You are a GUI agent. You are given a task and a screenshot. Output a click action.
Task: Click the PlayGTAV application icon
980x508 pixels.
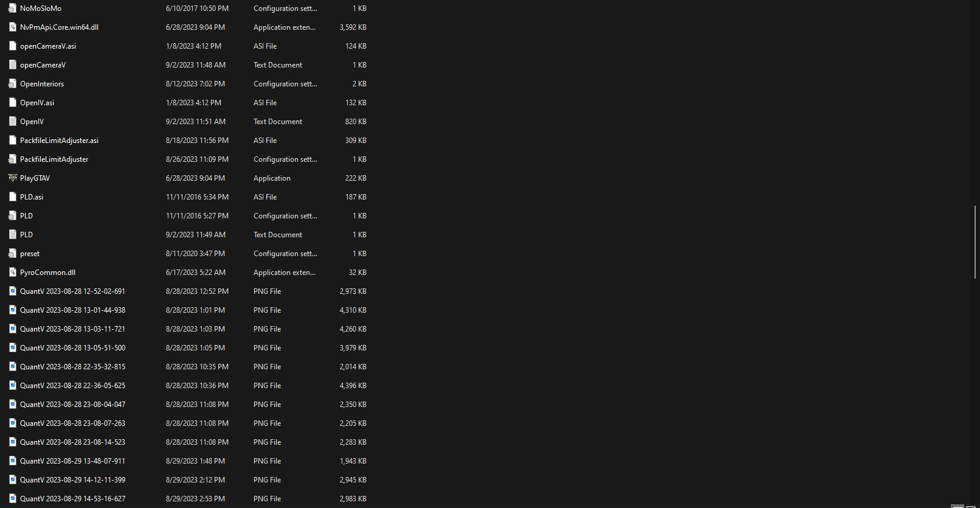(12, 178)
